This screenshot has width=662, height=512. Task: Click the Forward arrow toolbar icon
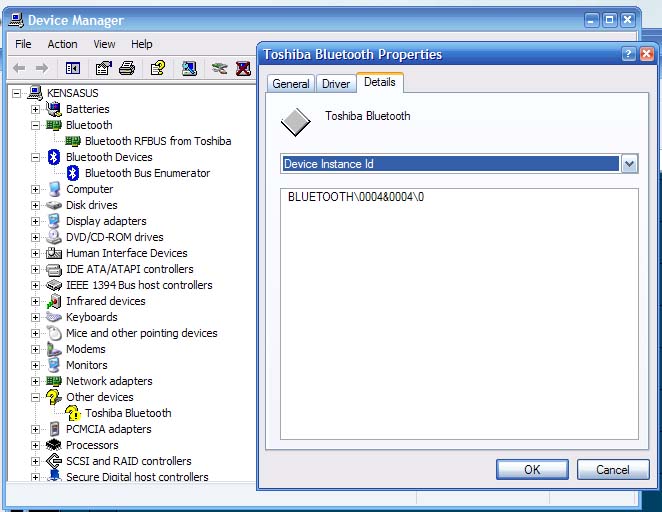[x=42, y=68]
